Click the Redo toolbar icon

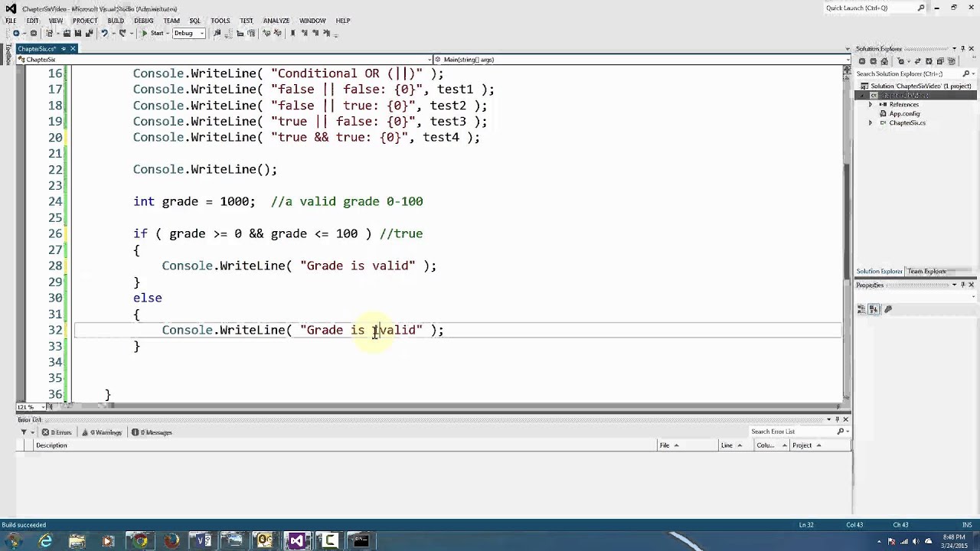[122, 33]
